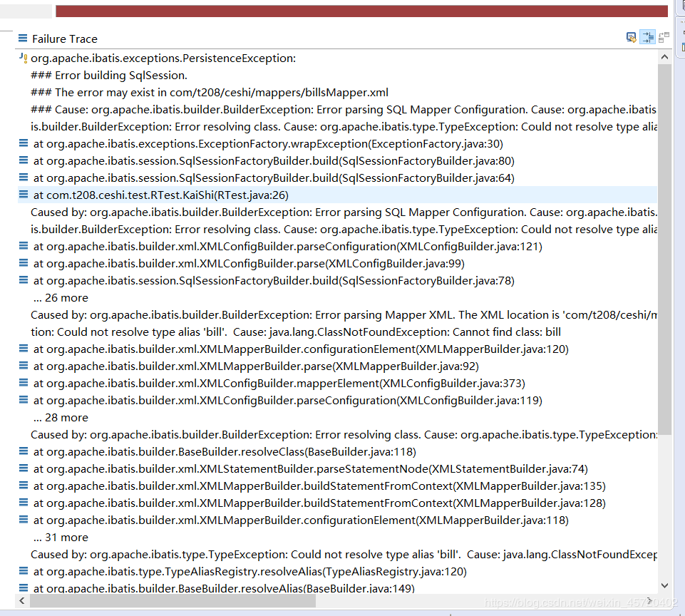
Task: Click stack icon beside XMLMapperBuilder.java:92
Action: [x=23, y=365]
